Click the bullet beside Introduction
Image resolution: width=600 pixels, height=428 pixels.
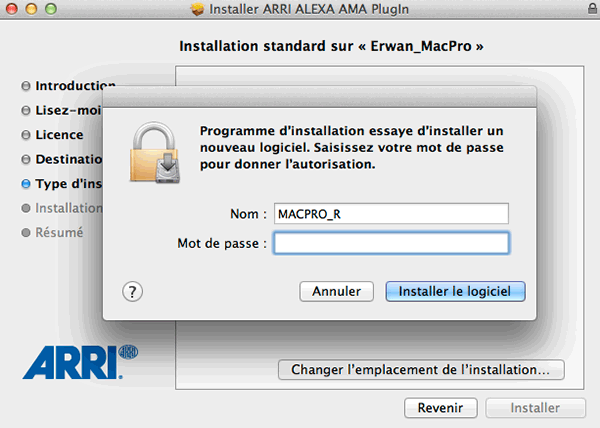(x=26, y=86)
